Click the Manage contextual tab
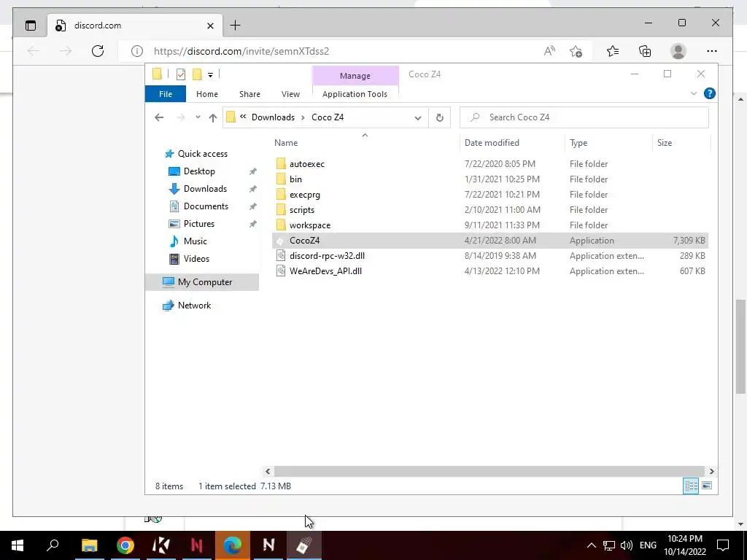 point(355,76)
